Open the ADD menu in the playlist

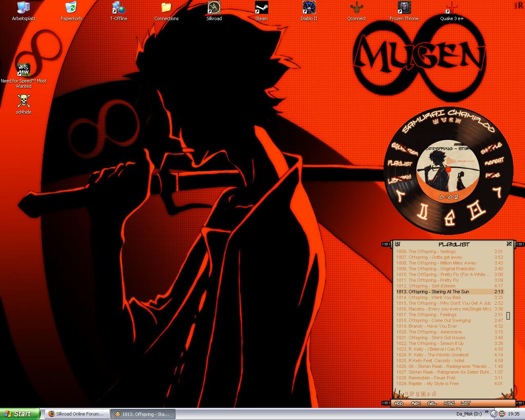tap(399, 403)
